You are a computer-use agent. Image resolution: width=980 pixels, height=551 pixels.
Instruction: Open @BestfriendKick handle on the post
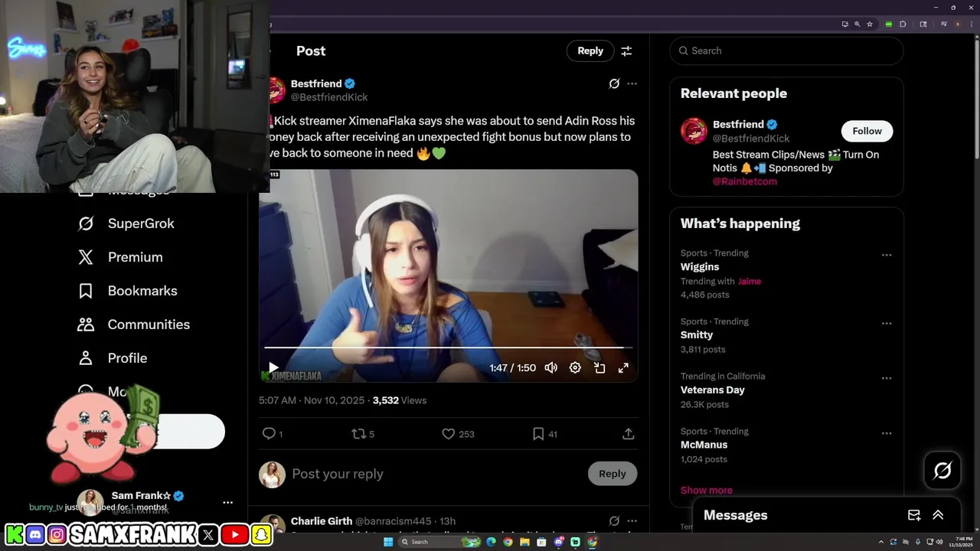tap(329, 97)
